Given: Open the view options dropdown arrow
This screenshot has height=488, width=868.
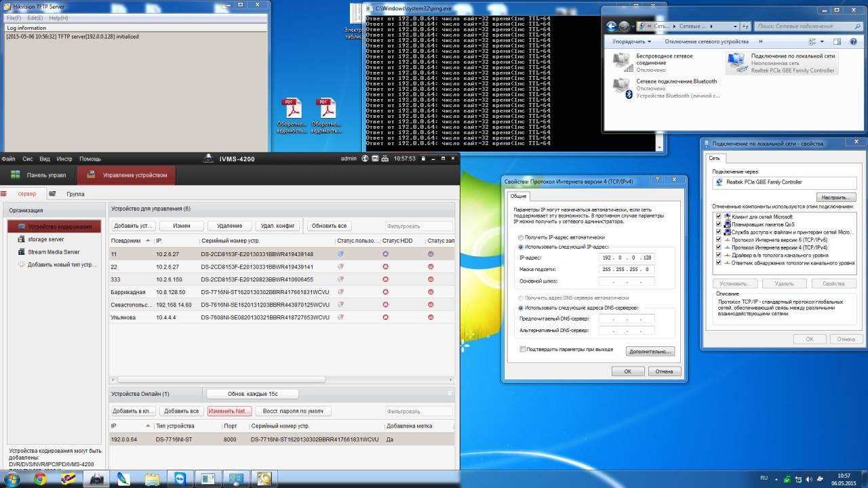Looking at the screenshot, I should (x=823, y=42).
